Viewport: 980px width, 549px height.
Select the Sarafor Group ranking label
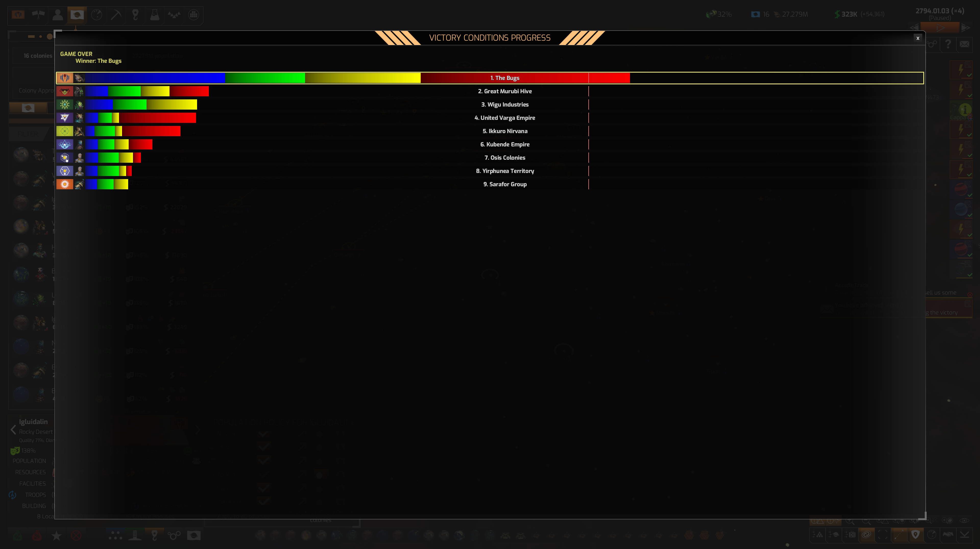pos(504,184)
